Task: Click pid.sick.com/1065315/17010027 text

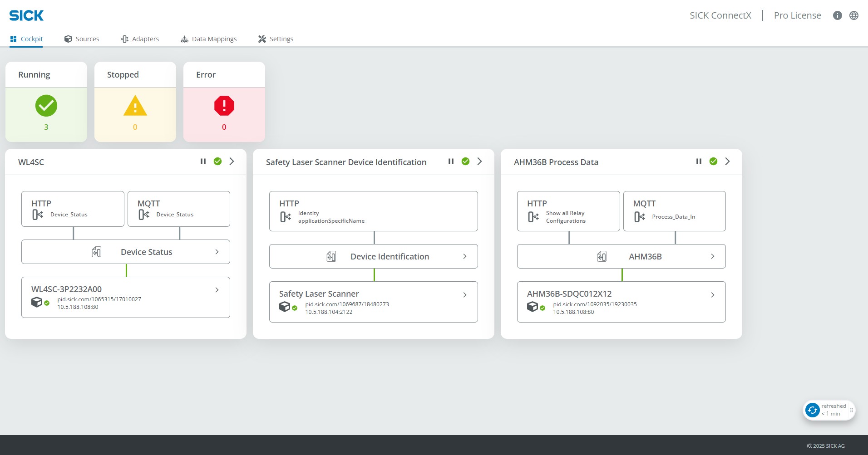Action: tap(99, 299)
